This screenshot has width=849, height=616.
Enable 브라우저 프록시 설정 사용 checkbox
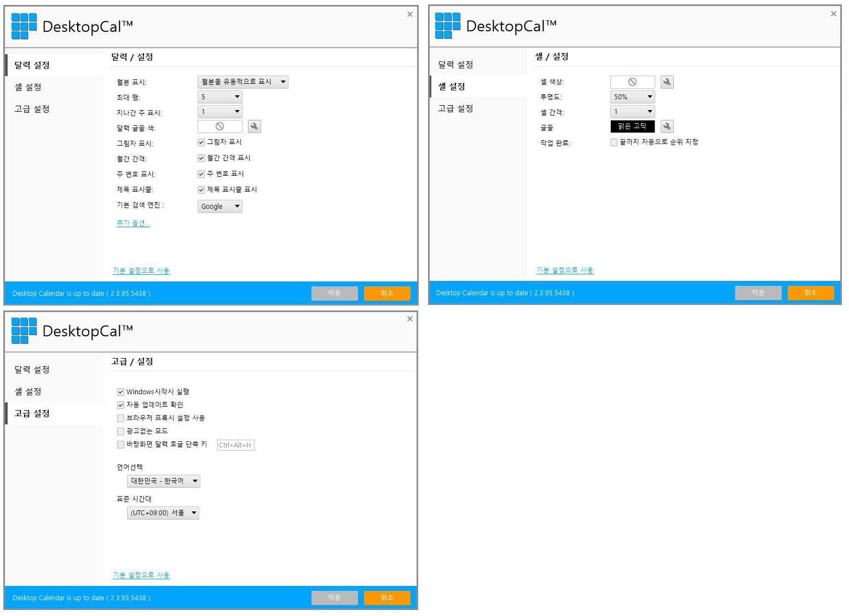point(120,418)
